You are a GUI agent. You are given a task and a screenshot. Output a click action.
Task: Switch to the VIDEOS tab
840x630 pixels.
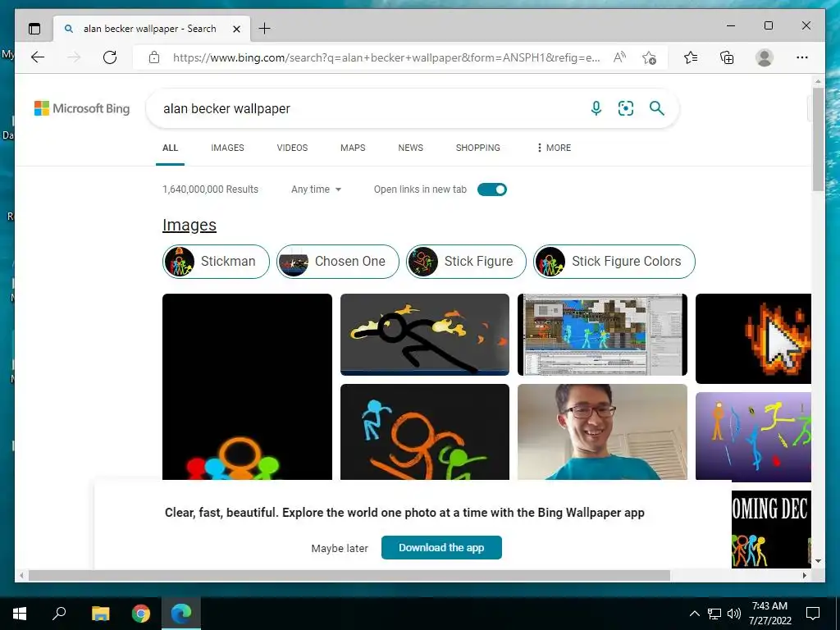(292, 148)
